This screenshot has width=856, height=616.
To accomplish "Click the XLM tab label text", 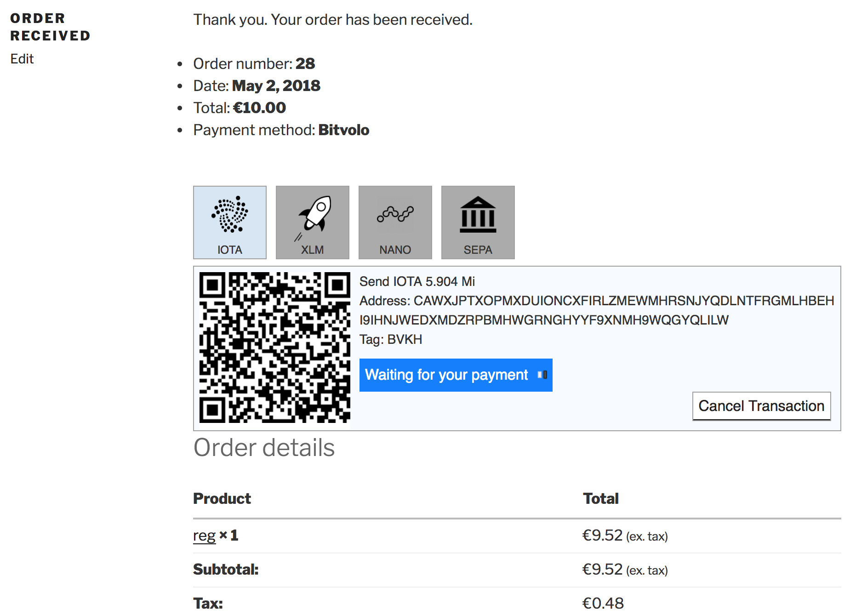I will (313, 250).
